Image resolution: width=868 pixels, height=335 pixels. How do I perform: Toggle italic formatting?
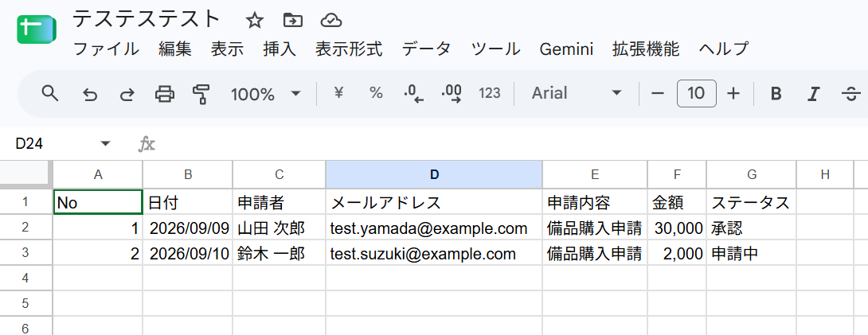pyautogui.click(x=812, y=94)
